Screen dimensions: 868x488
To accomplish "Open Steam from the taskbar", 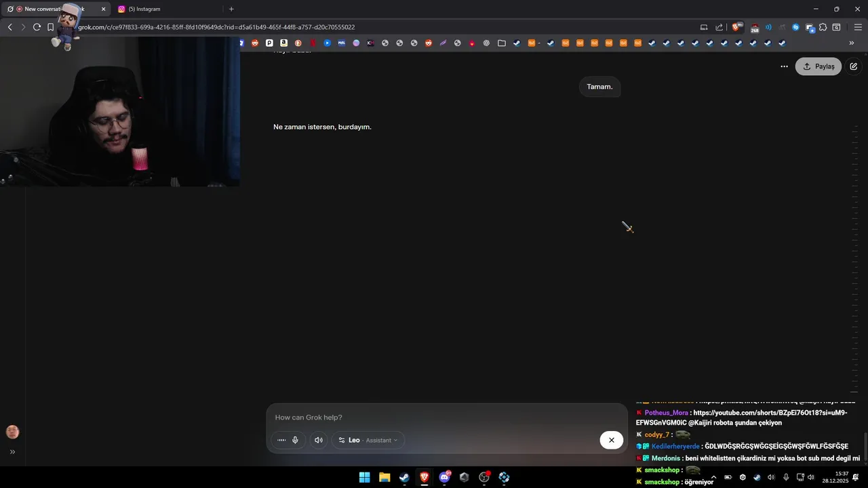I will 404,477.
